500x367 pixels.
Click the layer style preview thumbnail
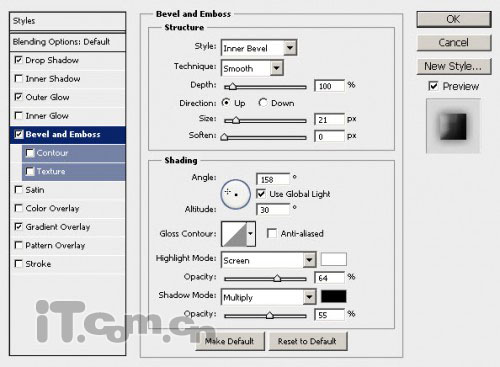pos(453,126)
